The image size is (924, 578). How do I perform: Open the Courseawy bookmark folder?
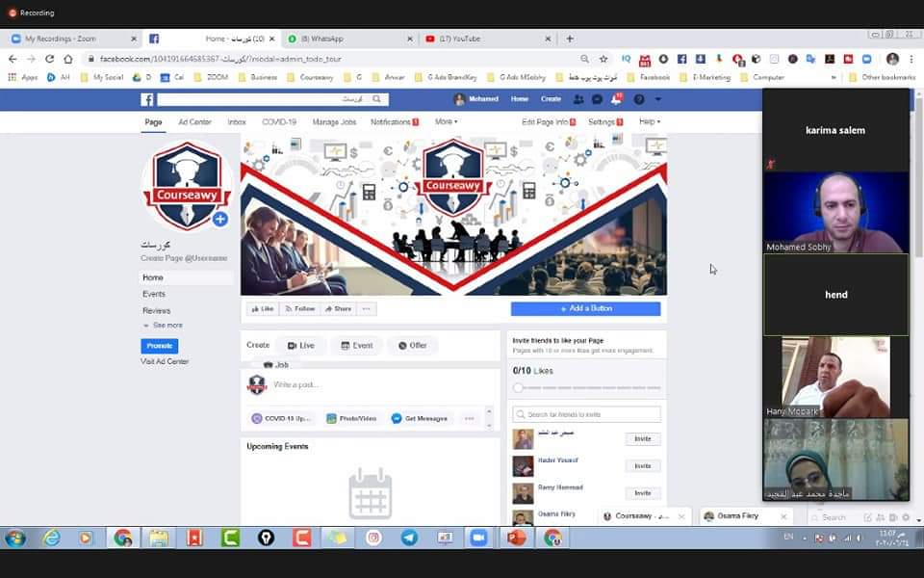tap(310, 77)
